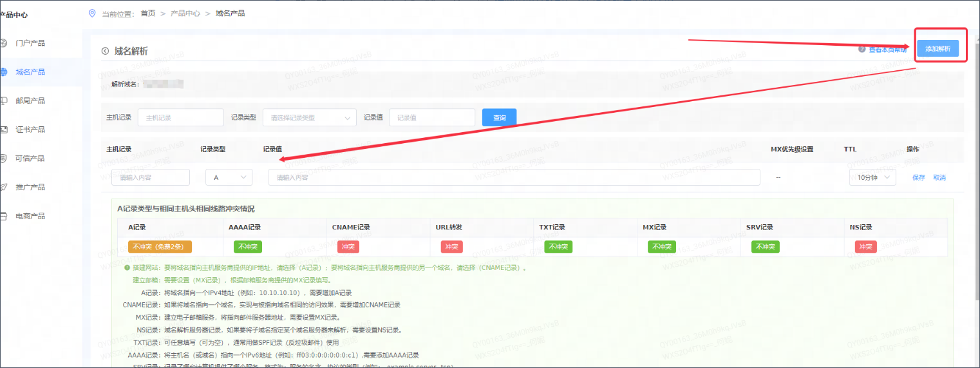Click the location pin icon in breadcrumb

(x=91, y=14)
